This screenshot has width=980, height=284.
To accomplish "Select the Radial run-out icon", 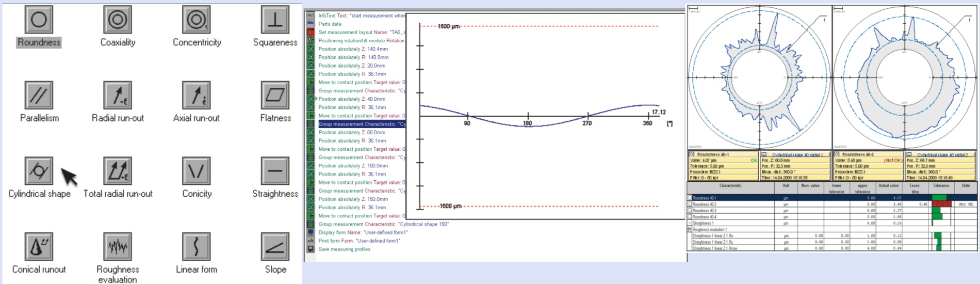I will (x=118, y=96).
